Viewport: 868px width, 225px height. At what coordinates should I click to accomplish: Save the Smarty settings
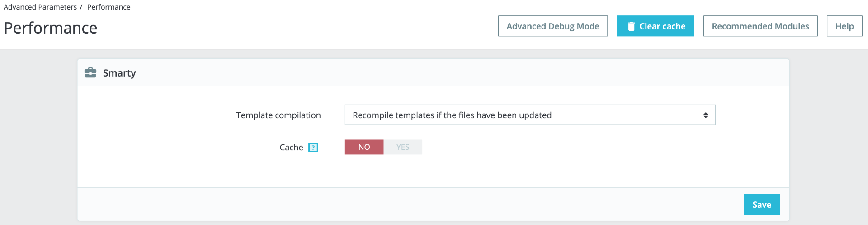pos(762,205)
